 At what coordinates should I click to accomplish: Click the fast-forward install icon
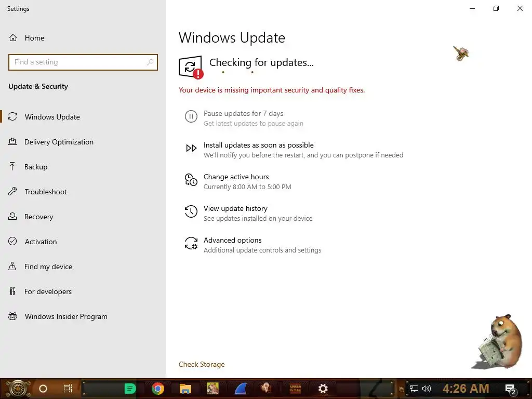[191, 148]
